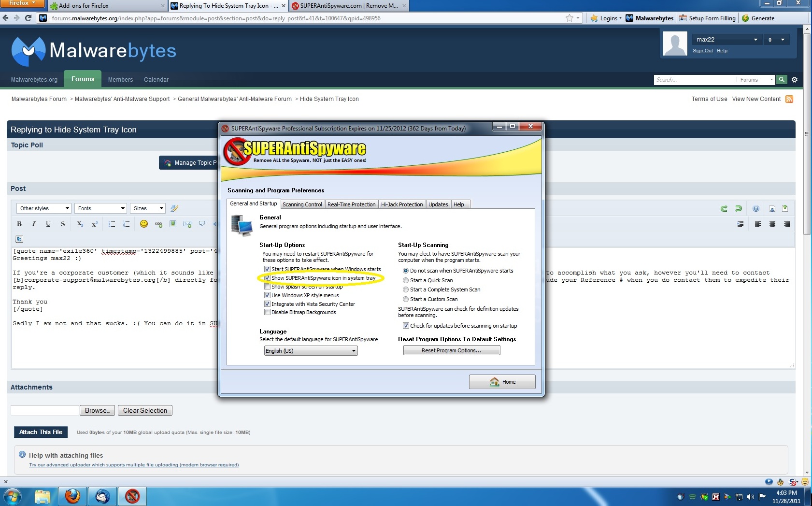Apply bold formatting in the post editor

click(x=19, y=224)
